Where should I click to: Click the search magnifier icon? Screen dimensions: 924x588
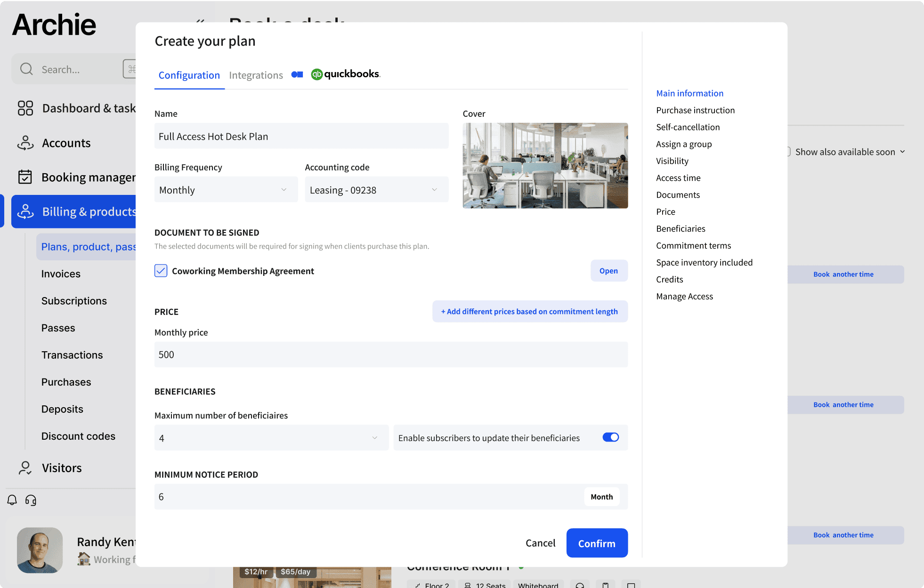(26, 69)
